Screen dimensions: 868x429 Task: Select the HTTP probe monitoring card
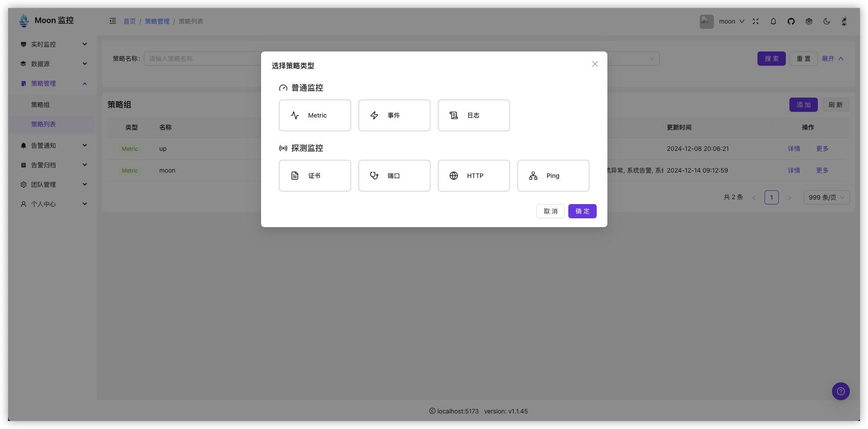(474, 176)
